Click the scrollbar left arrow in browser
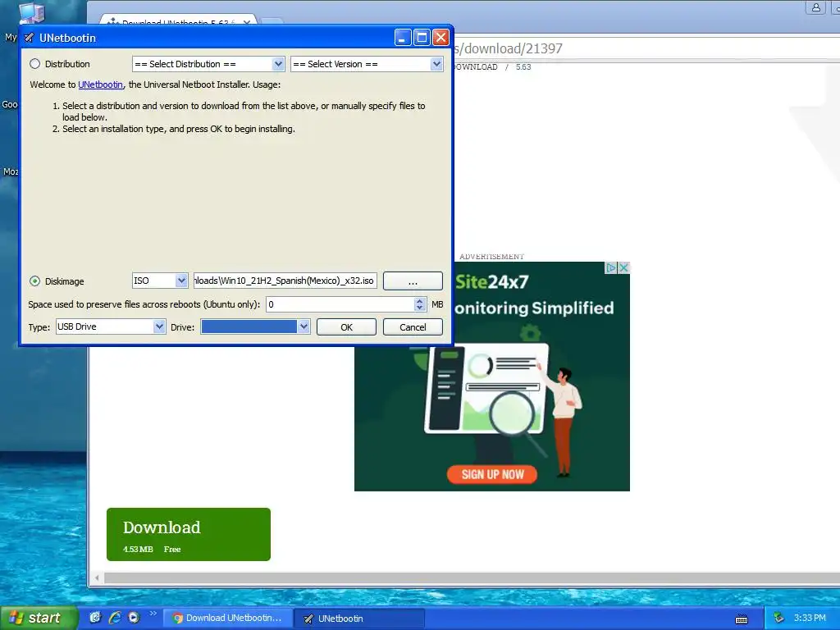 coord(97,578)
